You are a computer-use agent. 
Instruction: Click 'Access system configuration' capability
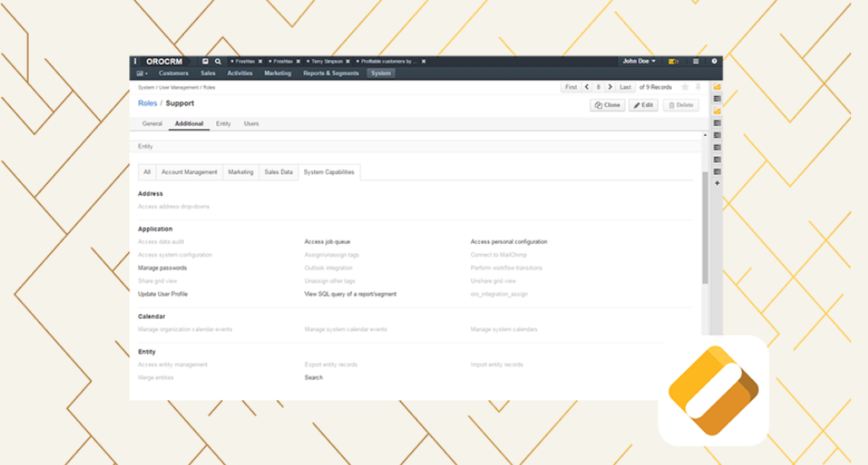pos(175,255)
